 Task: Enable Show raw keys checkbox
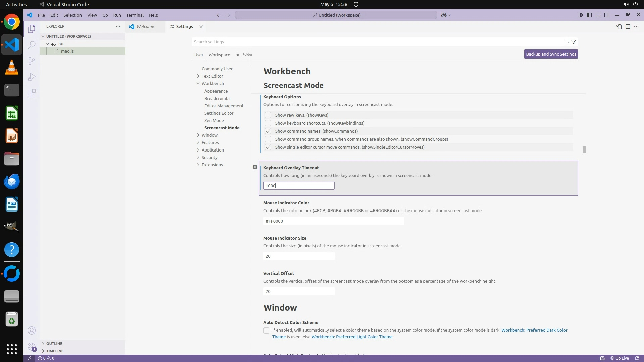268,115
